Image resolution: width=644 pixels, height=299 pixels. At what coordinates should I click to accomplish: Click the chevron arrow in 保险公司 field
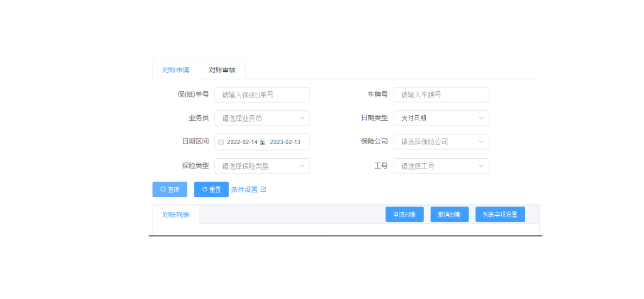click(x=481, y=142)
